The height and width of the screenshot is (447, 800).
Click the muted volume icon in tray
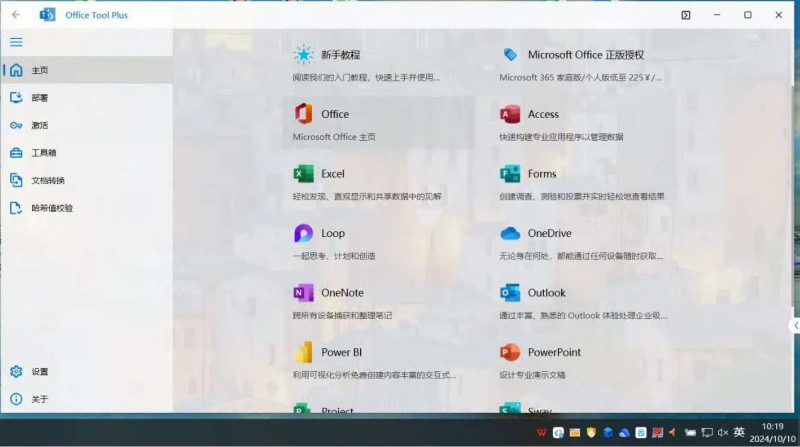(x=723, y=433)
